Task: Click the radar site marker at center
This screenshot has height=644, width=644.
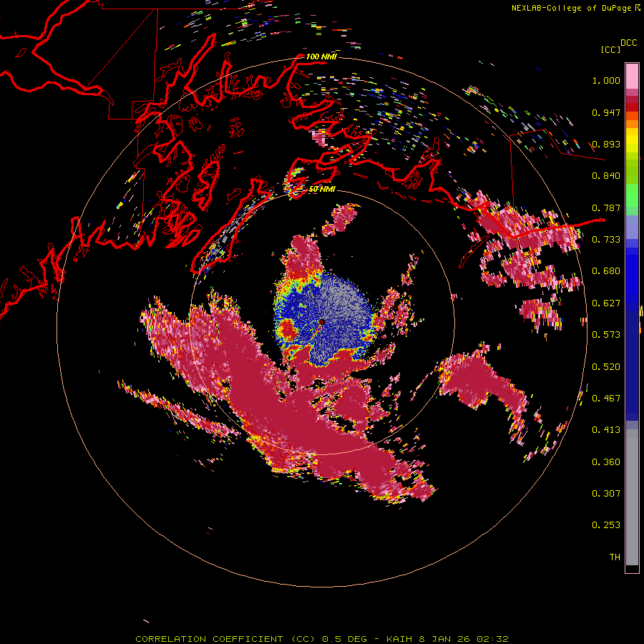Action: coord(322,323)
